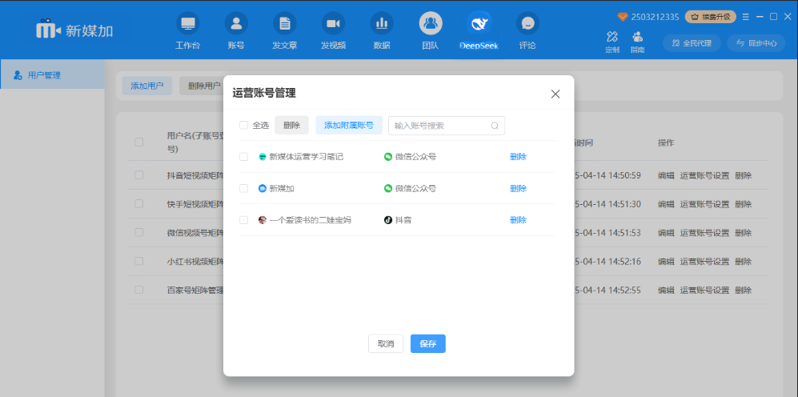Click the WeChat icon in 新媒体运营学习笔记 row
The image size is (798, 397).
(388, 157)
